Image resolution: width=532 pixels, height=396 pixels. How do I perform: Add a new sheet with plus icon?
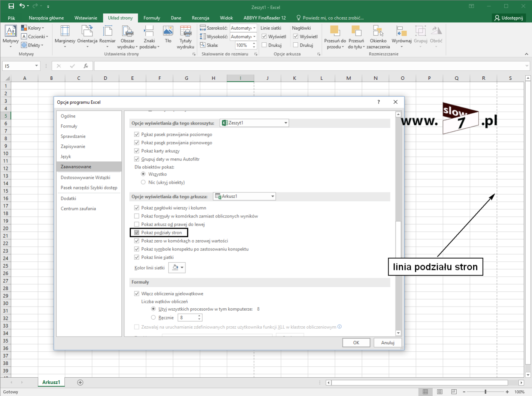pyautogui.click(x=80, y=382)
